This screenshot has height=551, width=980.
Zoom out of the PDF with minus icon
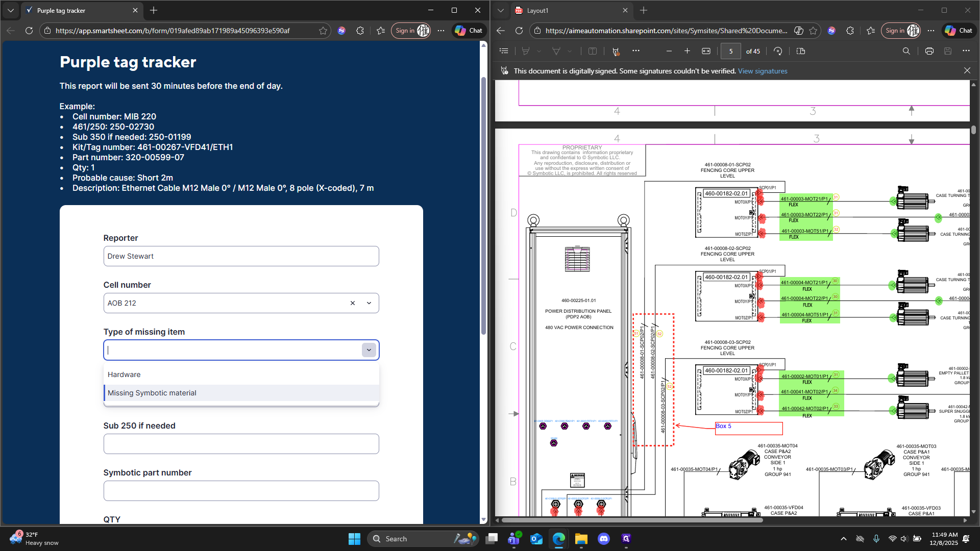(669, 51)
